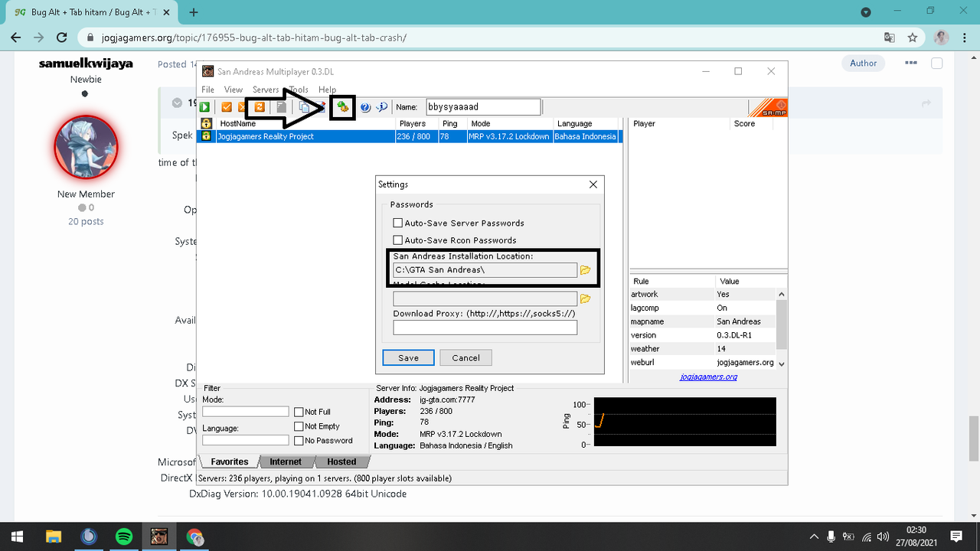The image size is (980, 551).
Task: Go back with Chrome's back arrow
Action: (x=15, y=37)
